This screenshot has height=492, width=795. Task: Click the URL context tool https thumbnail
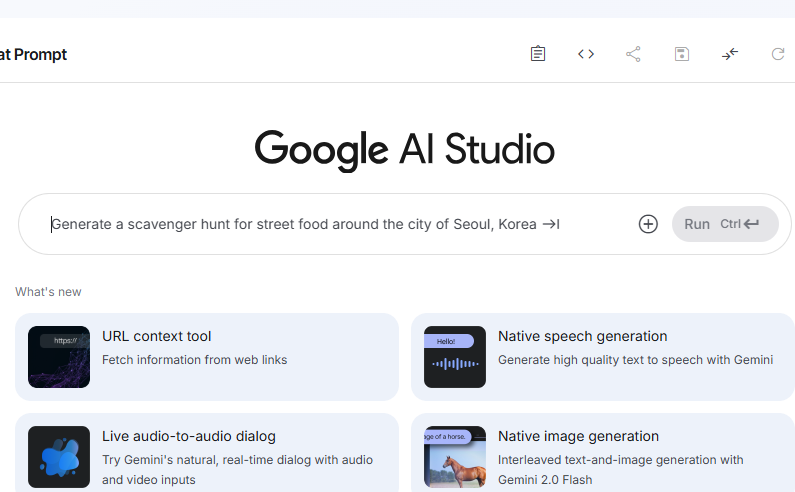click(59, 357)
